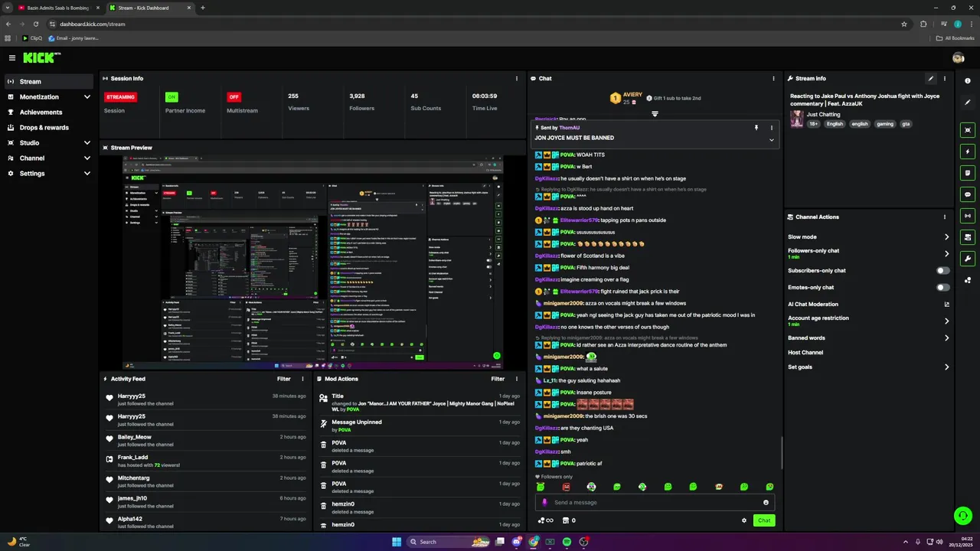Click the broadcast signal sidebar icon

(968, 216)
